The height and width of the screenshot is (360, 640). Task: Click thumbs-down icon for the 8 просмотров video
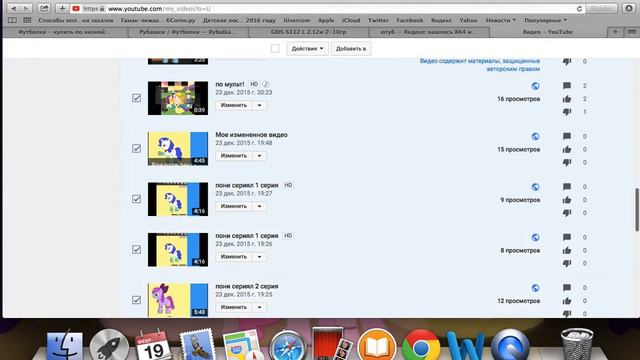click(567, 263)
